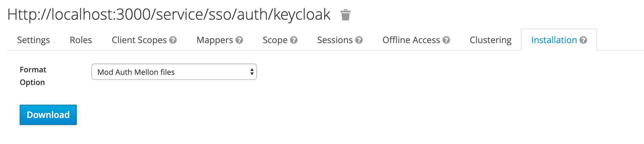
Task: Switch to the Settings tab
Action: (33, 40)
